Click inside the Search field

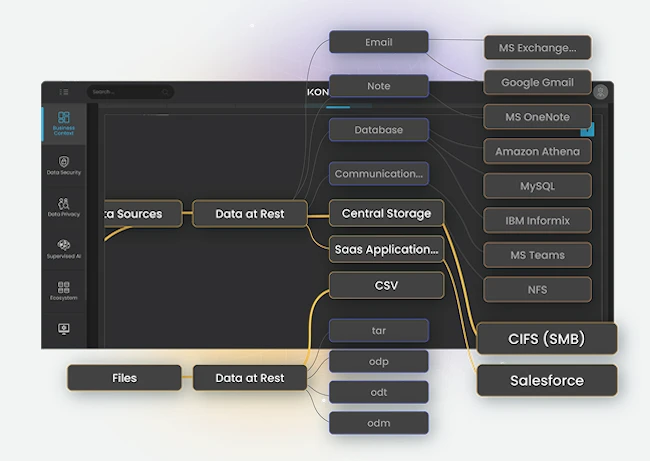pyautogui.click(x=130, y=92)
